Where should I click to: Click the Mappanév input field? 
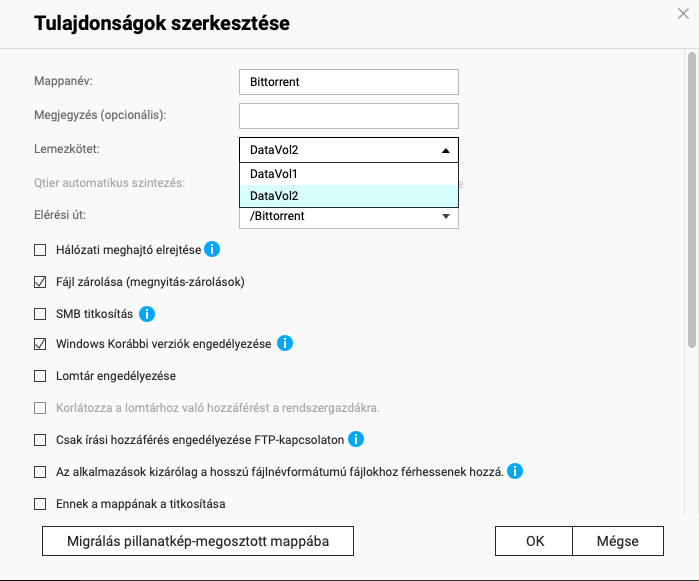(349, 82)
